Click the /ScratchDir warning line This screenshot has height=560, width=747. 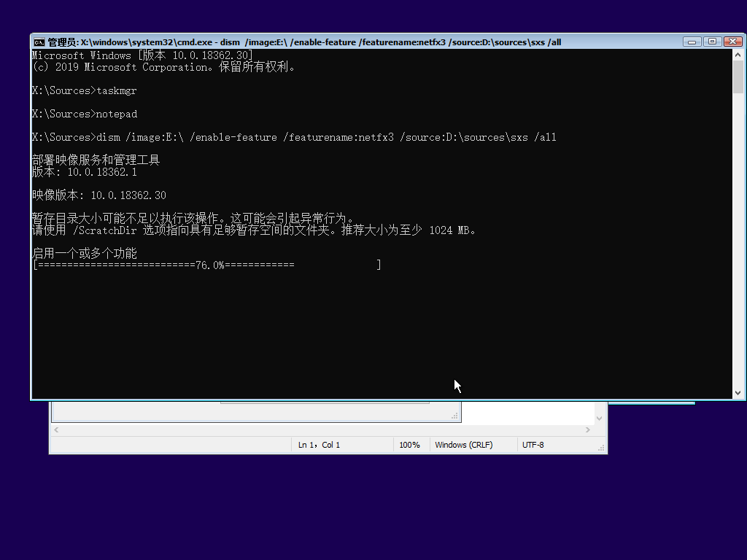pos(253,230)
